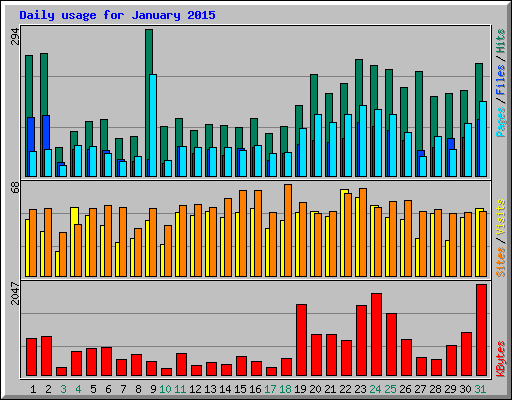This screenshot has width=512, height=400.
Task: Click the green hits bar for day 20
Action: click(x=314, y=94)
